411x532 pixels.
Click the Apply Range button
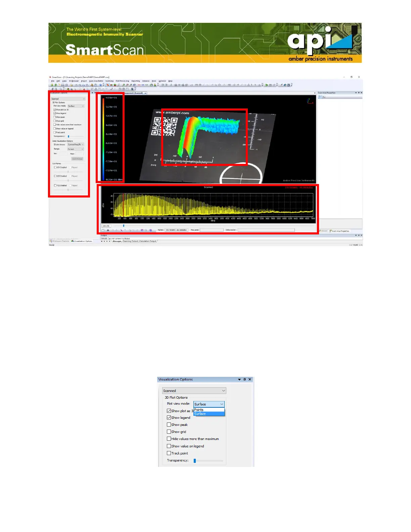[77, 159]
